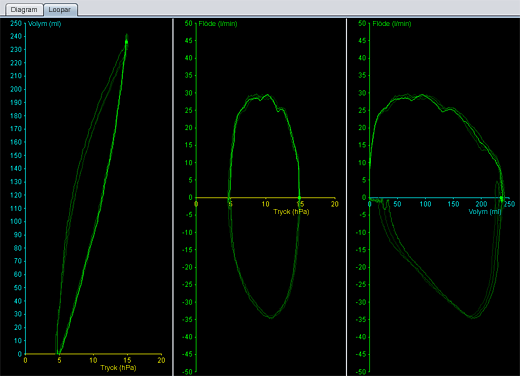Image resolution: width=520 pixels, height=376 pixels.
Task: Click the divider between middle and right plots
Action: (347, 197)
